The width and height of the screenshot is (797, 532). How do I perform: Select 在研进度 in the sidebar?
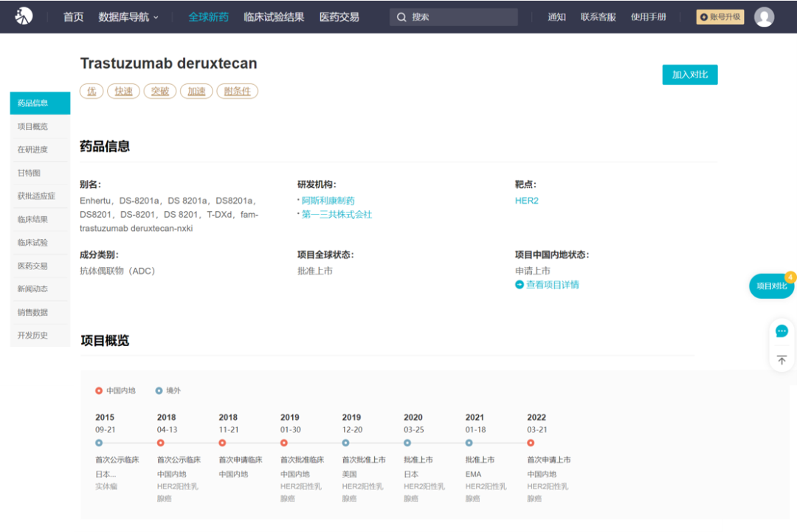coord(40,149)
